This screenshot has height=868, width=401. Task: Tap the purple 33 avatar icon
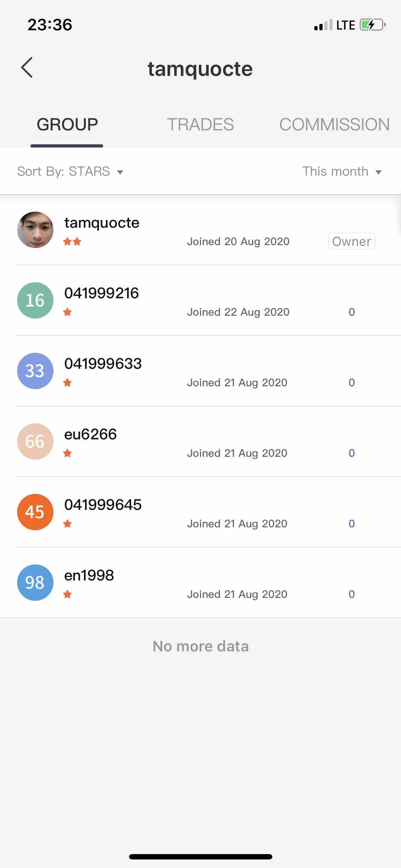coord(35,371)
